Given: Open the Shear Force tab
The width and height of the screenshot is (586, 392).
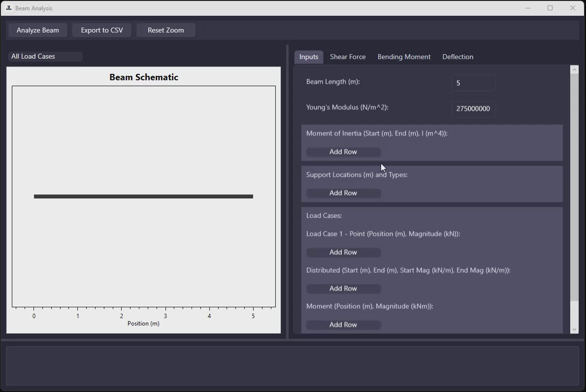Looking at the screenshot, I should point(348,57).
